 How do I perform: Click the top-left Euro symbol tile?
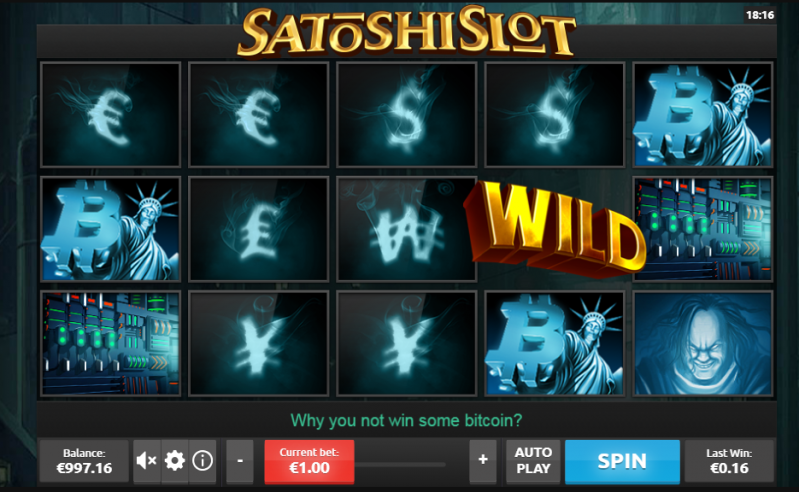111,115
